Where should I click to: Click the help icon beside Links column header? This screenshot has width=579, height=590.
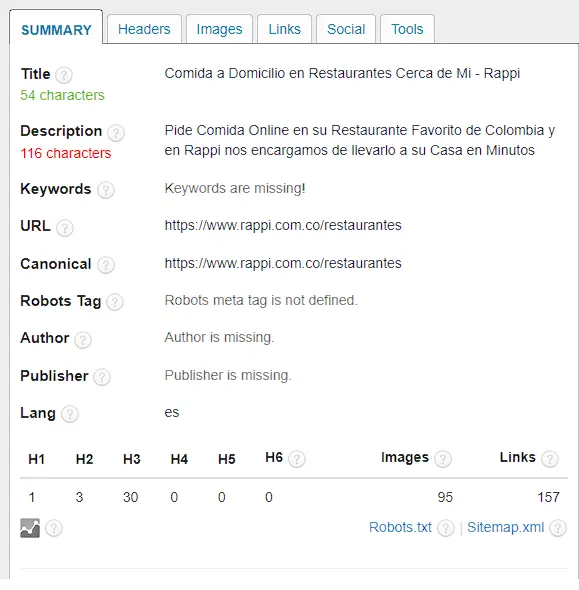(x=550, y=459)
